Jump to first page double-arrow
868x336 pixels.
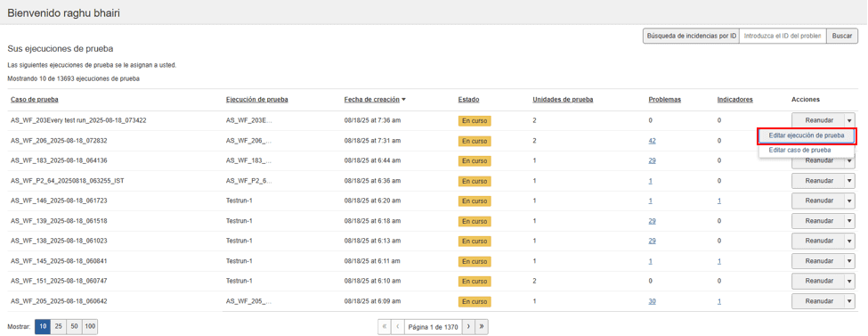pos(385,327)
